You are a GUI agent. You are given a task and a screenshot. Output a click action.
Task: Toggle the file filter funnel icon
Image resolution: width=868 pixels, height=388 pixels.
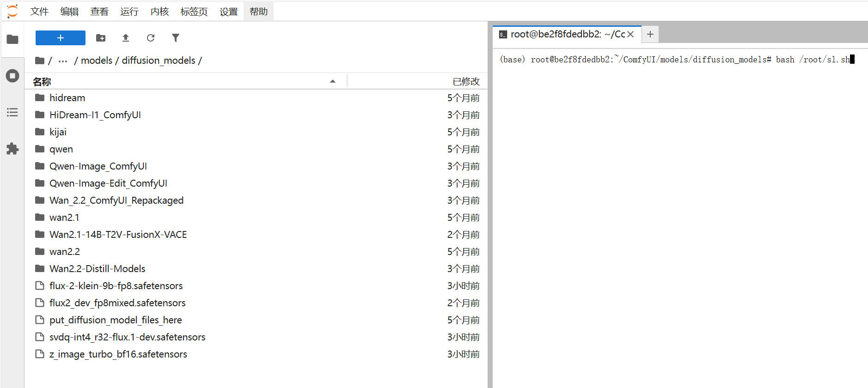click(176, 38)
